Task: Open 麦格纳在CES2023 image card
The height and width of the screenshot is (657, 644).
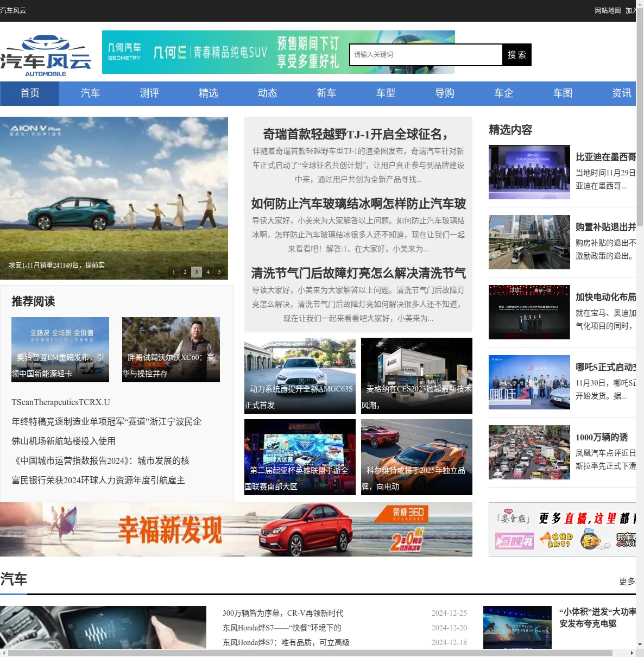Action: point(416,376)
